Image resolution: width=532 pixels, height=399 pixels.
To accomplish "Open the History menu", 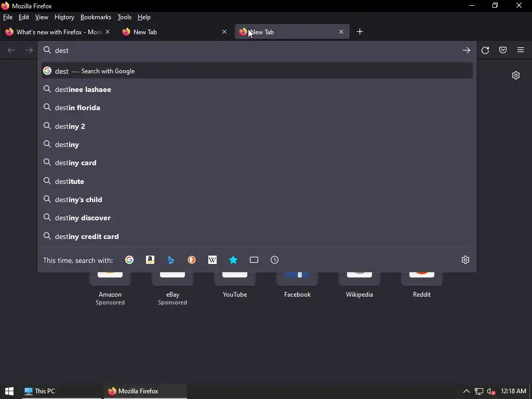I will point(64,17).
